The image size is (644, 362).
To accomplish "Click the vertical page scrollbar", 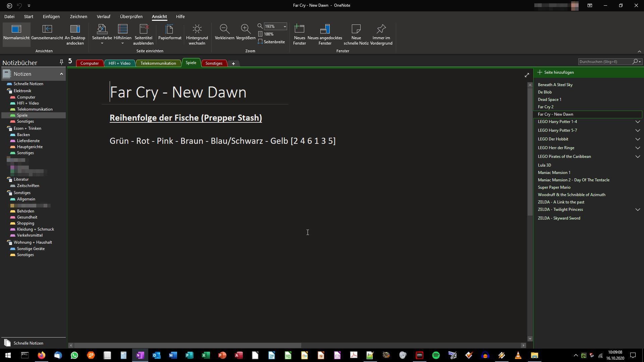I will point(530,152).
